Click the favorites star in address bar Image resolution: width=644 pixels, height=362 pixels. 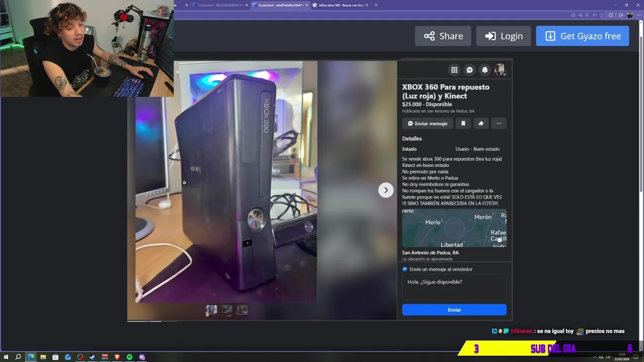point(601,15)
